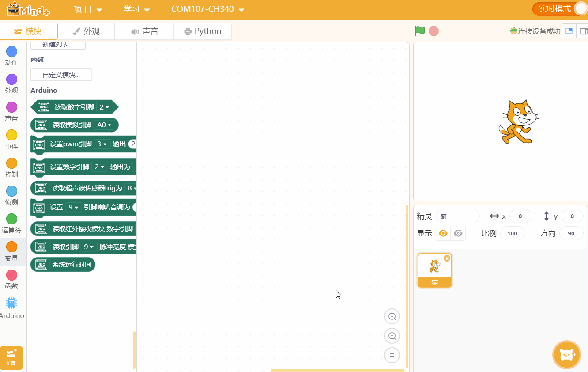Viewport: 588px width, 372px height.
Task: Click the sprite x coordinate field
Action: tap(520, 216)
